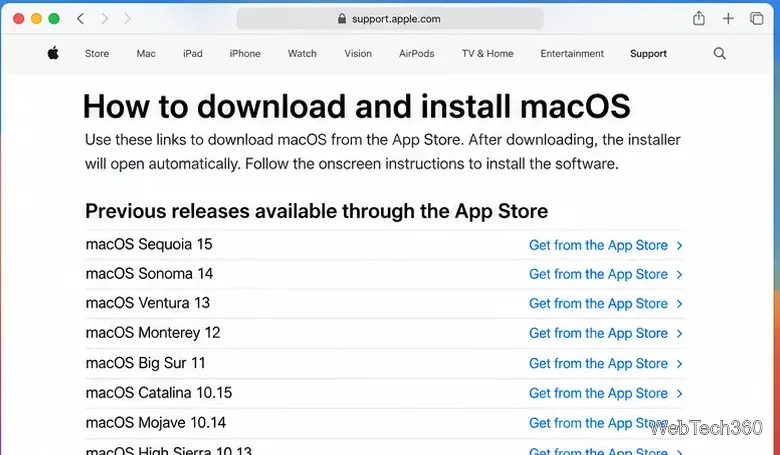Select the text 'macOS Sequoia 15'
The height and width of the screenshot is (455, 780).
coord(149,244)
